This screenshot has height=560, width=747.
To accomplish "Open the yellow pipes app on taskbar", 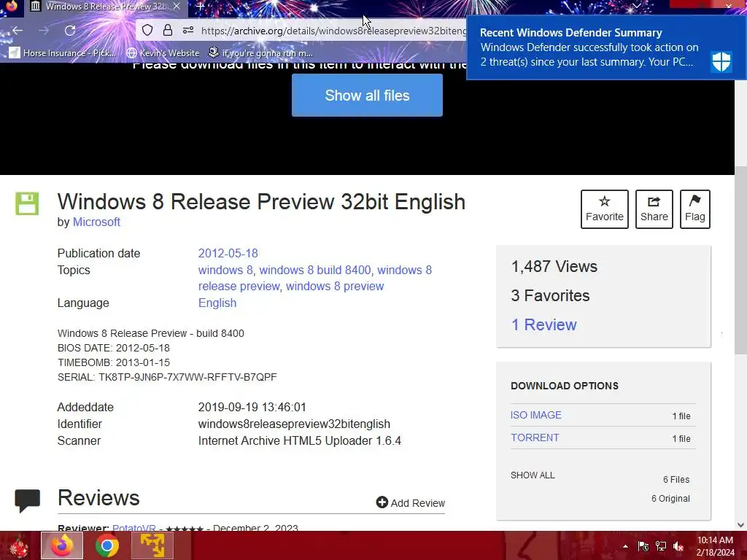I will point(152,545).
